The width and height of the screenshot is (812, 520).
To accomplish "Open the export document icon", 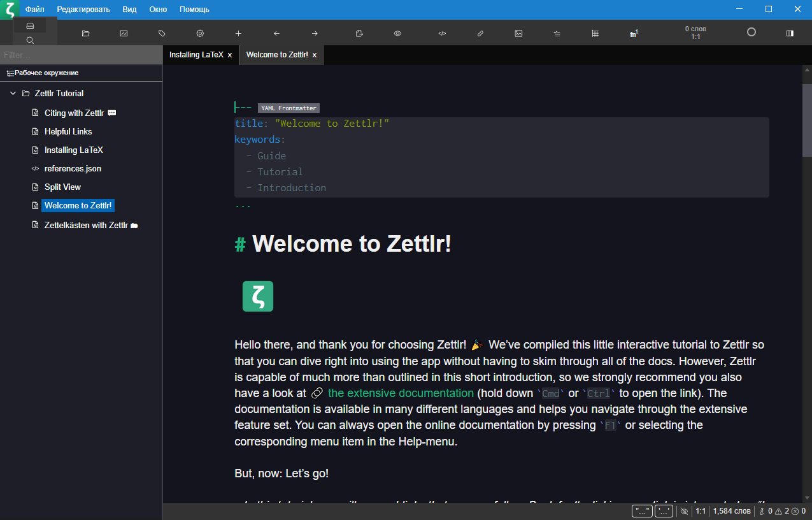I will point(359,33).
